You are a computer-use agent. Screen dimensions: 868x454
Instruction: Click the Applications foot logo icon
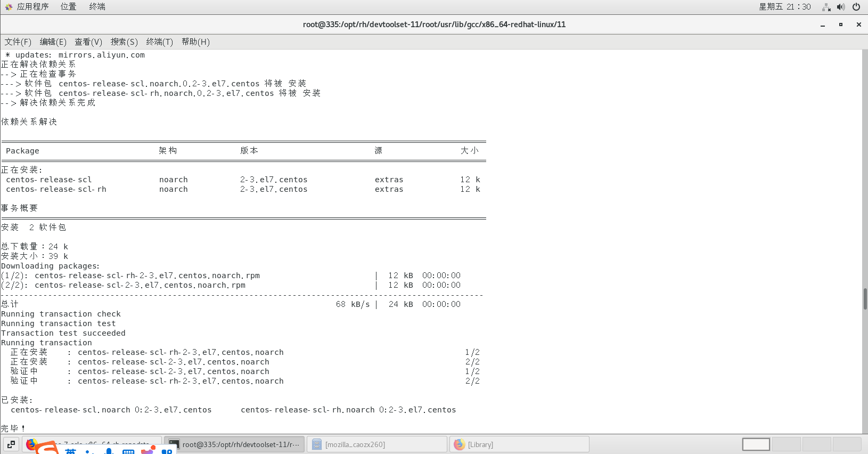coord(9,7)
